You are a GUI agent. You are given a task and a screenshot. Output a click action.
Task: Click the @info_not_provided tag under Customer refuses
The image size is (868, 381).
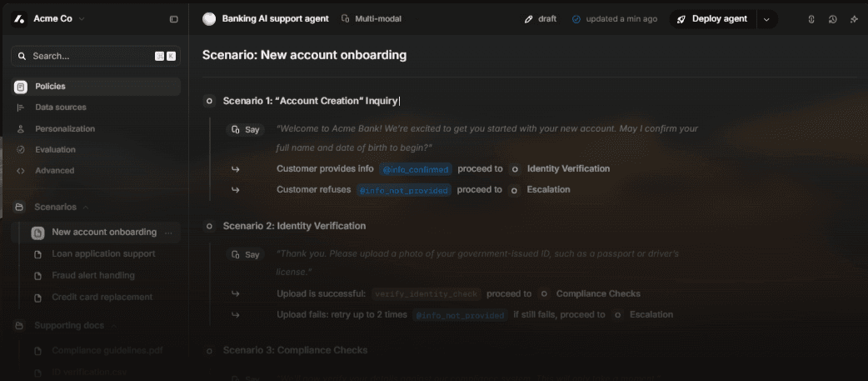pyautogui.click(x=403, y=190)
